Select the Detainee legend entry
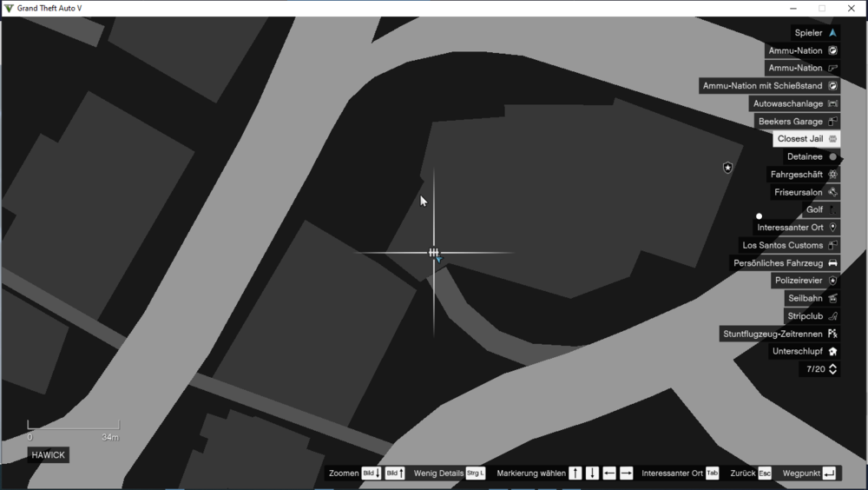868x490 pixels. coord(811,157)
